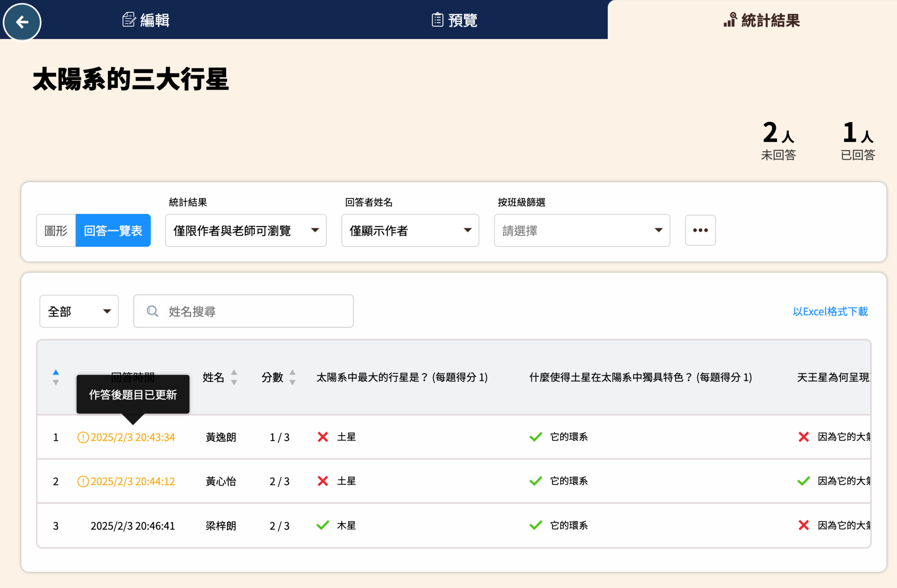Open the 全部 filter dropdown
The width and height of the screenshot is (897, 588).
(79, 311)
